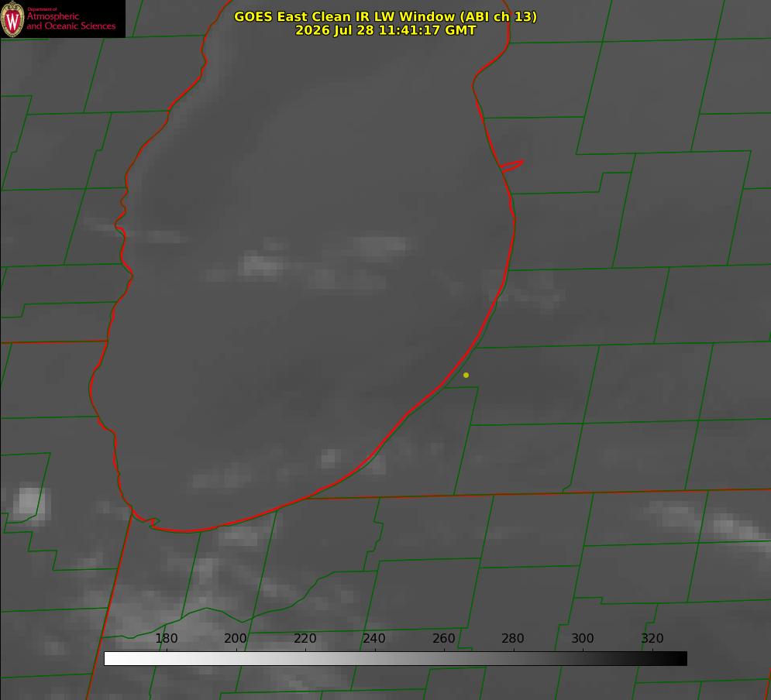Click the yellow dot marker near the lake shore

click(466, 375)
